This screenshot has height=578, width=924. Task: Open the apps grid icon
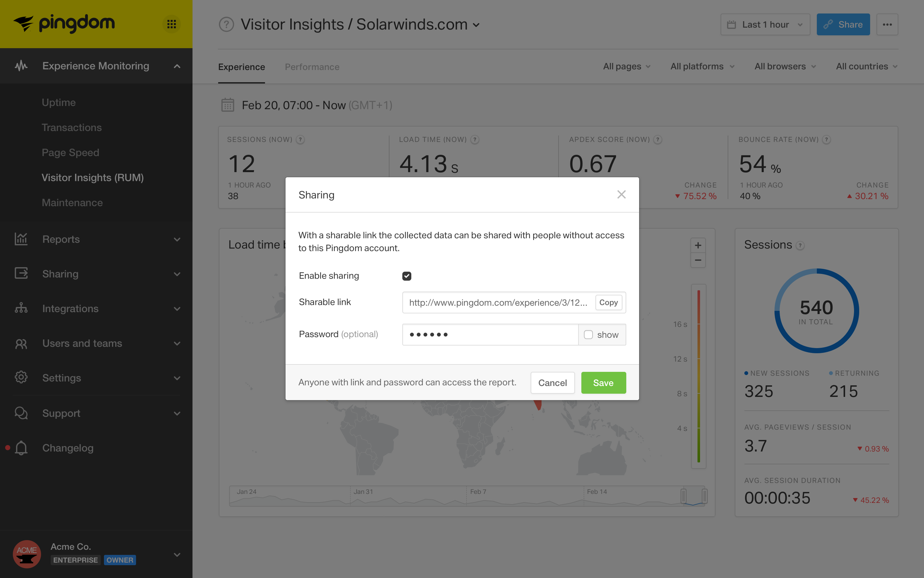pyautogui.click(x=171, y=24)
